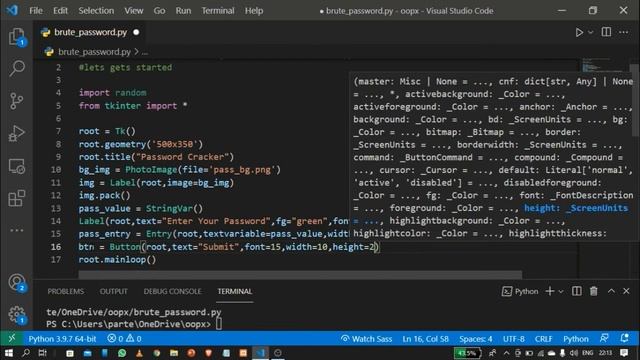
Task: Open terminal launch profile dropdown arrow
Action: point(561,291)
